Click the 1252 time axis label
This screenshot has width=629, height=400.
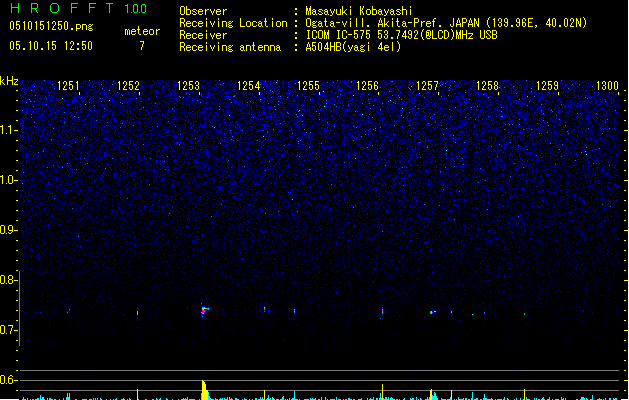pyautogui.click(x=128, y=86)
